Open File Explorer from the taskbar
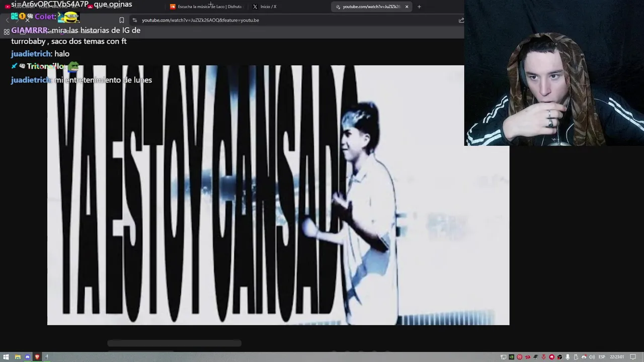Image resolution: width=644 pixels, height=362 pixels. tap(18, 357)
